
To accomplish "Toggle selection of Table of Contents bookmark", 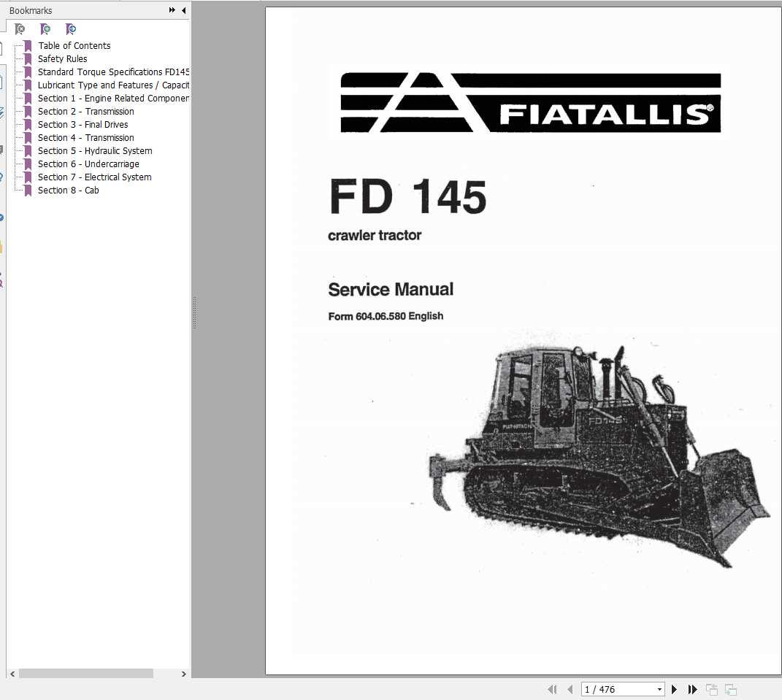I will (x=74, y=45).
